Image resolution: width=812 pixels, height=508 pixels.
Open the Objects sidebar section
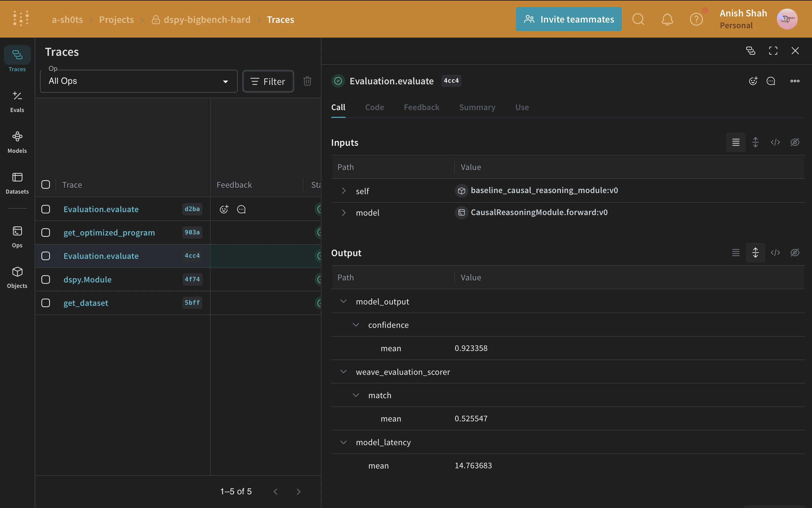point(17,277)
